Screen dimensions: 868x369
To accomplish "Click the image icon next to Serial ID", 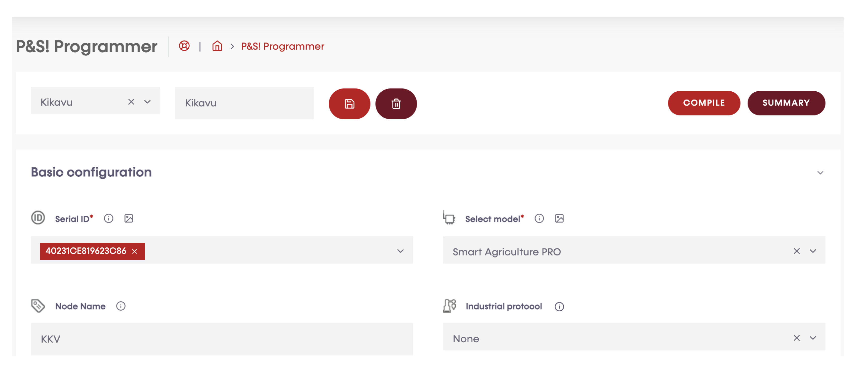I will 128,218.
